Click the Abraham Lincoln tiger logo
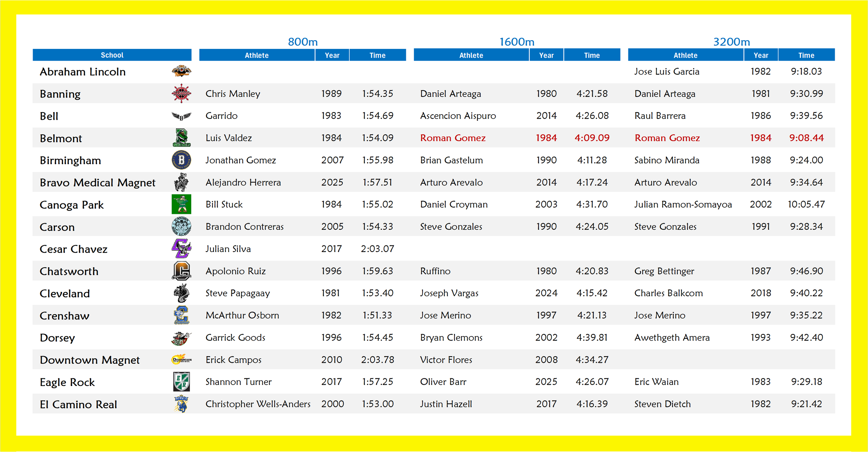 (181, 71)
